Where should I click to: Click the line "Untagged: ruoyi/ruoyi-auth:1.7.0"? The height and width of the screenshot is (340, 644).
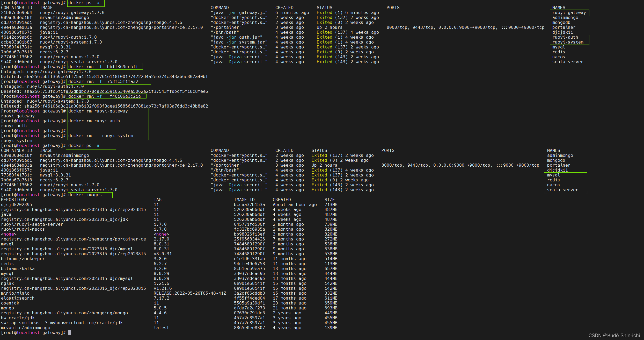pyautogui.click(x=42, y=87)
